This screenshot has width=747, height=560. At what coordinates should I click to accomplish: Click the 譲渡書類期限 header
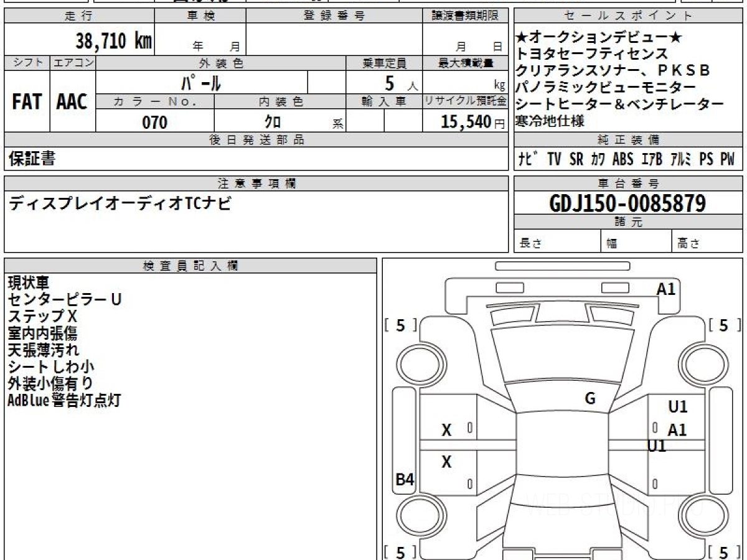coord(465,16)
